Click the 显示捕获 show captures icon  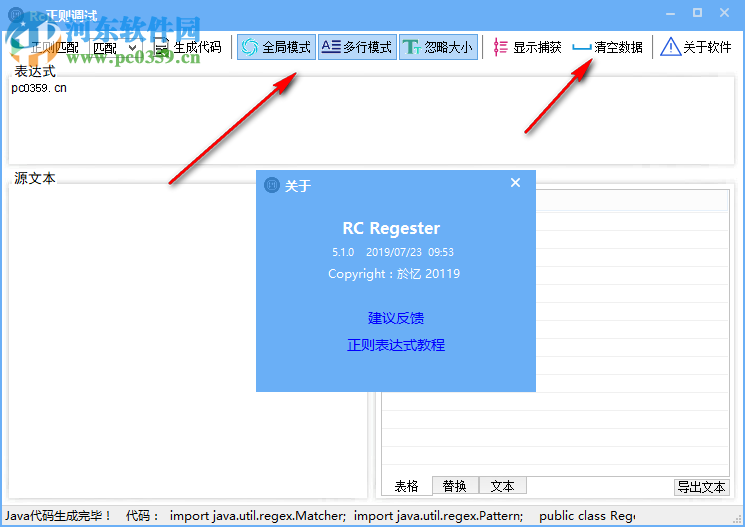[500, 47]
